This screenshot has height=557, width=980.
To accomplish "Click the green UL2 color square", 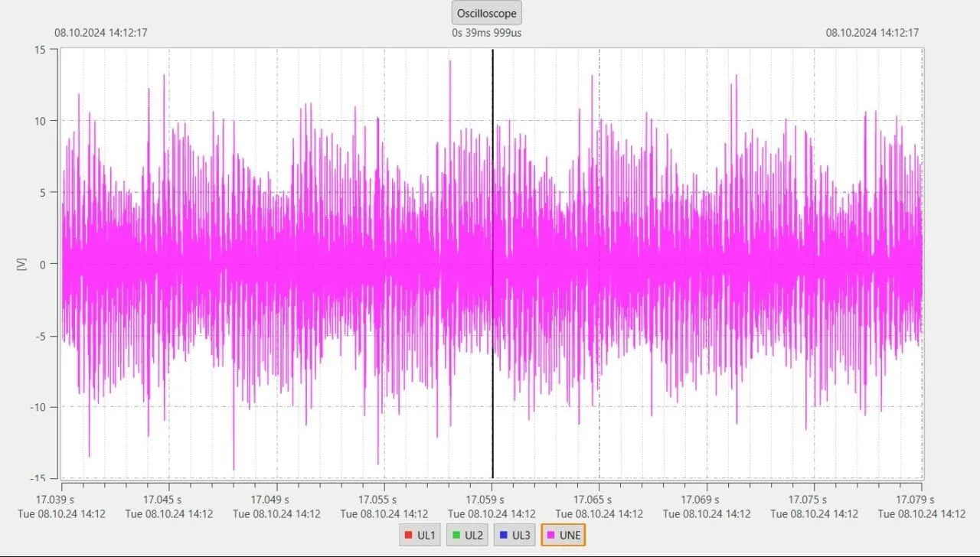I will coord(456,536).
